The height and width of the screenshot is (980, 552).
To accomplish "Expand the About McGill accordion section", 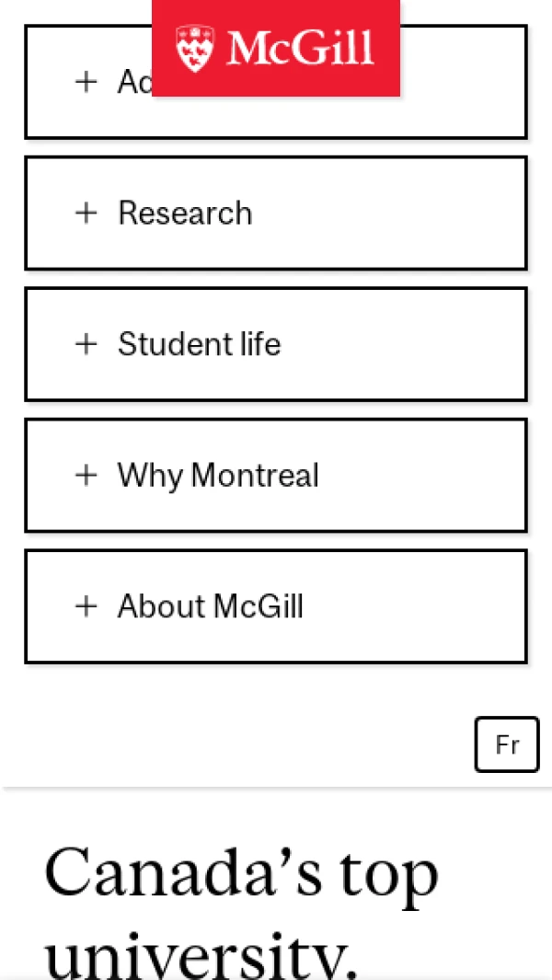I will 276,606.
